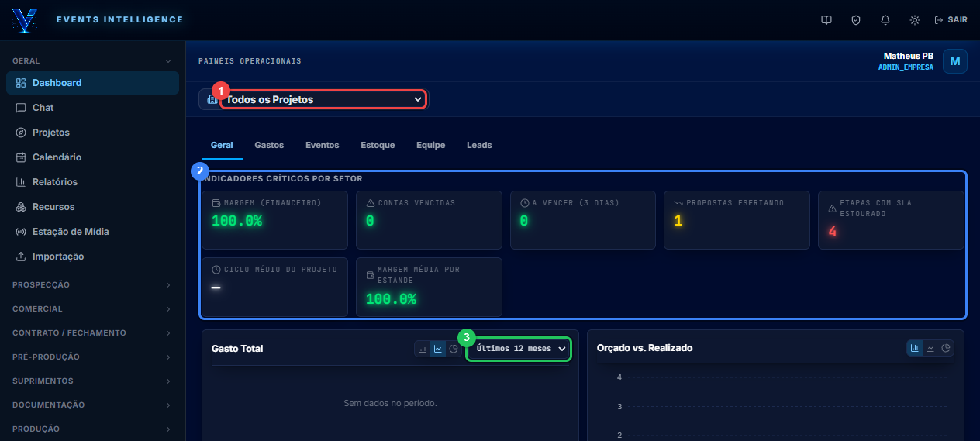Open the M user avatar
This screenshot has height=441, width=980.
(x=955, y=61)
